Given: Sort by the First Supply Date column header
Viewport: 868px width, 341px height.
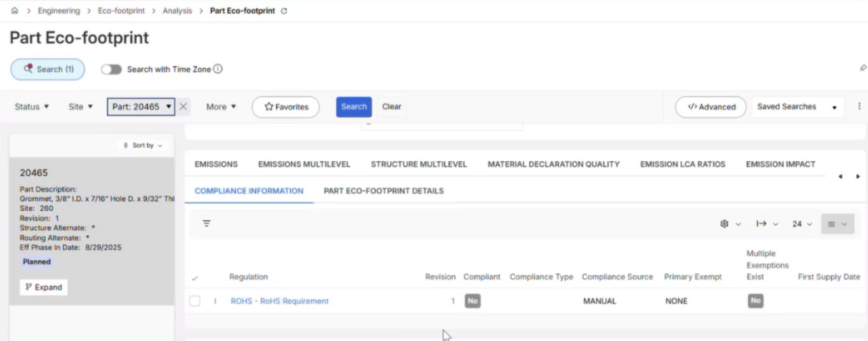Looking at the screenshot, I should tap(829, 277).
